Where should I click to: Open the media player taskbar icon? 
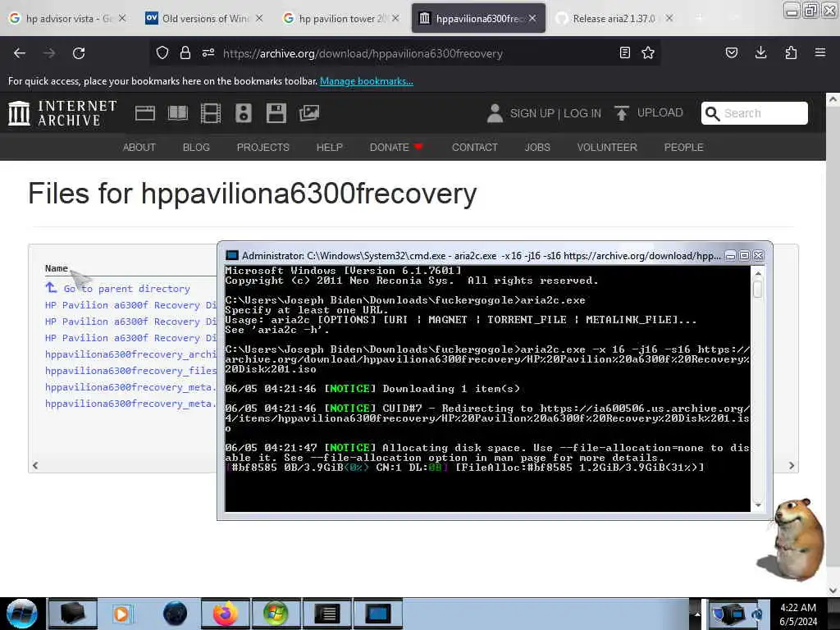pyautogui.click(x=121, y=614)
